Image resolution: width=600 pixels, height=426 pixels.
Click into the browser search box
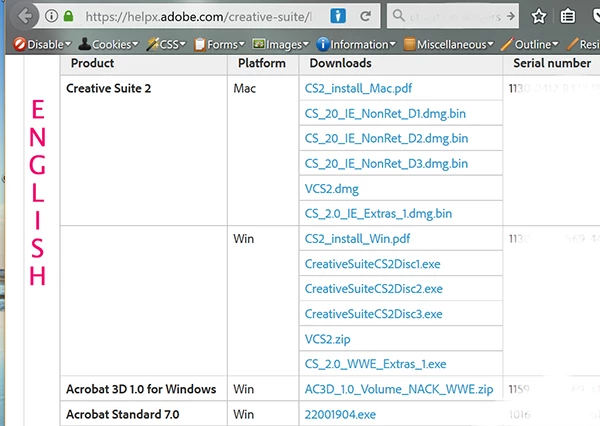tap(455, 16)
